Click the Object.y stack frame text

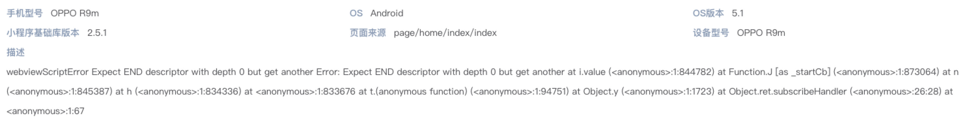point(601,92)
